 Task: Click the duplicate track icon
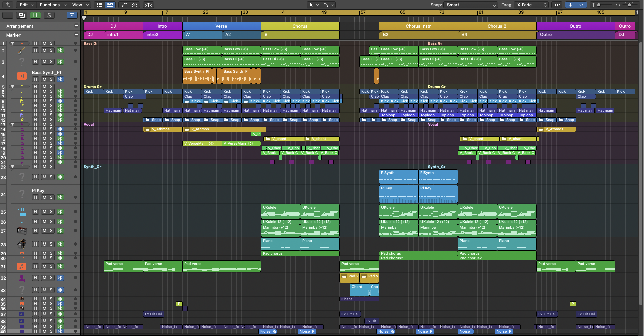(22, 15)
